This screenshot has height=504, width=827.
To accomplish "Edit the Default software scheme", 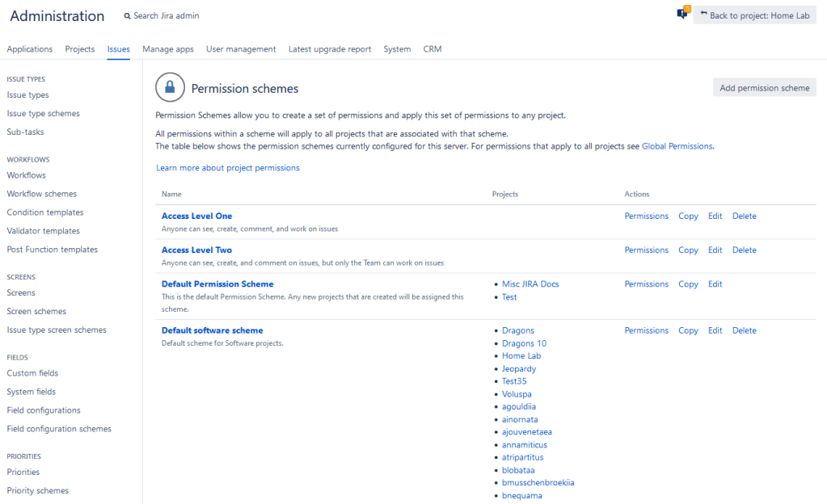I will point(715,330).
